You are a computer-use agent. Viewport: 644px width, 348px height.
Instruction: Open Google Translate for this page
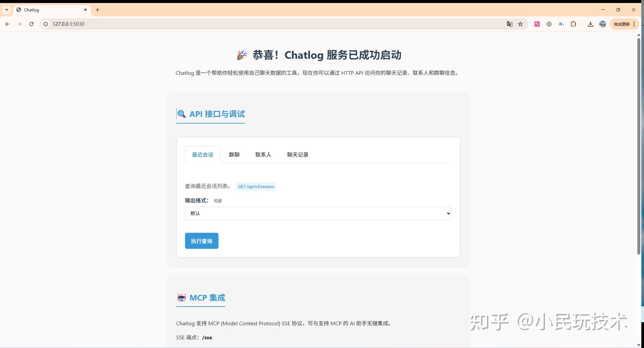coord(509,24)
